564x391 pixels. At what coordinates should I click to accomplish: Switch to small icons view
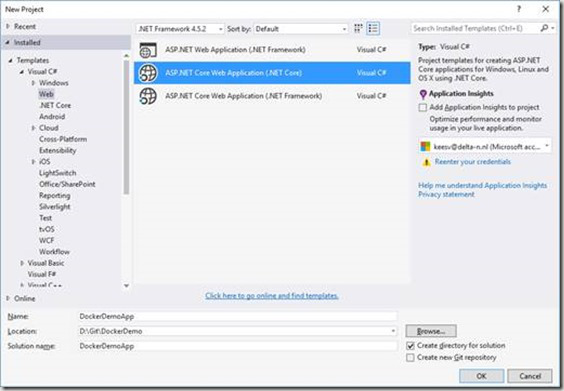pyautogui.click(x=358, y=28)
